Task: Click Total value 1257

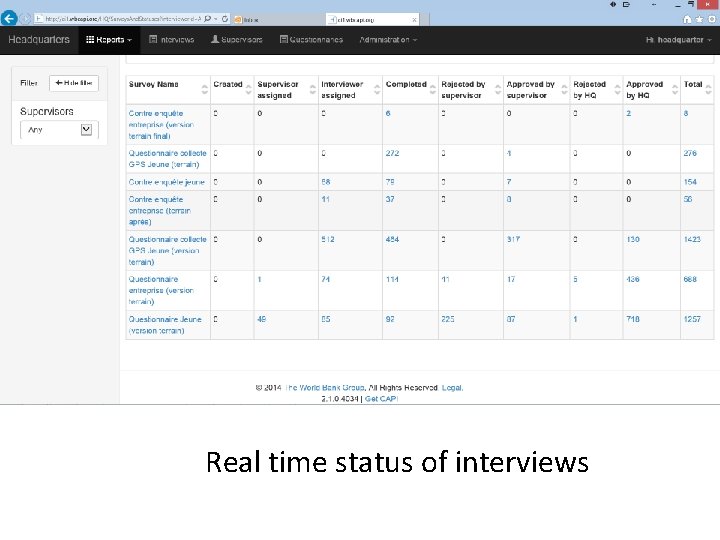Action: [x=692, y=319]
